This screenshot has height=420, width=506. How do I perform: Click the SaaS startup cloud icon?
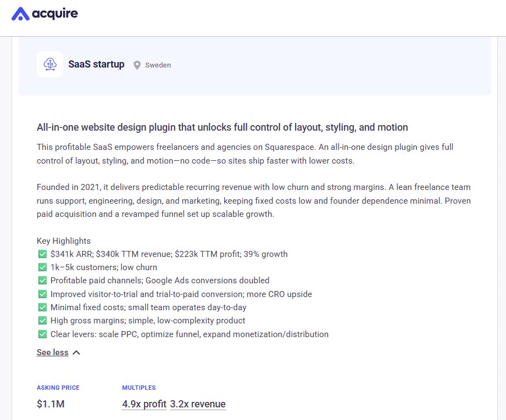coord(50,64)
